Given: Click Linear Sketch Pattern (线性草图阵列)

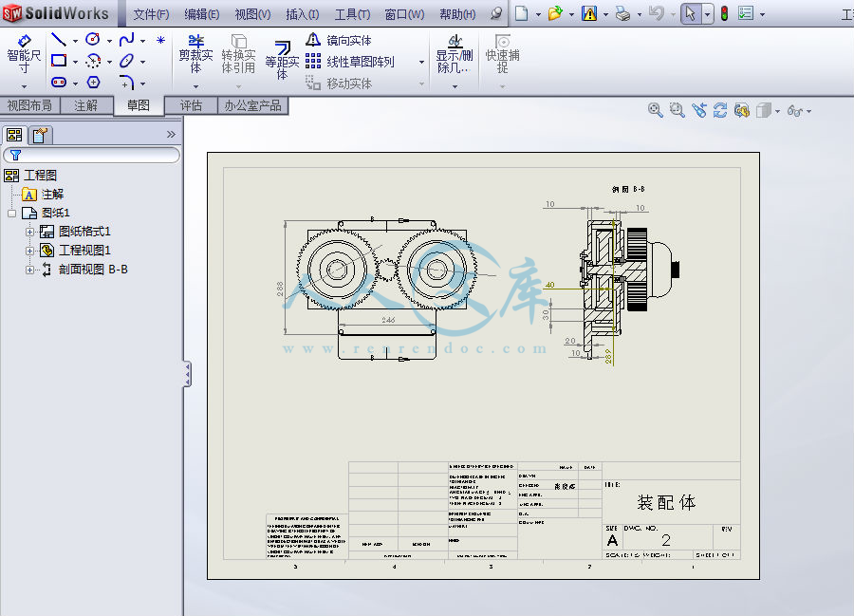Looking at the screenshot, I should tap(349, 62).
